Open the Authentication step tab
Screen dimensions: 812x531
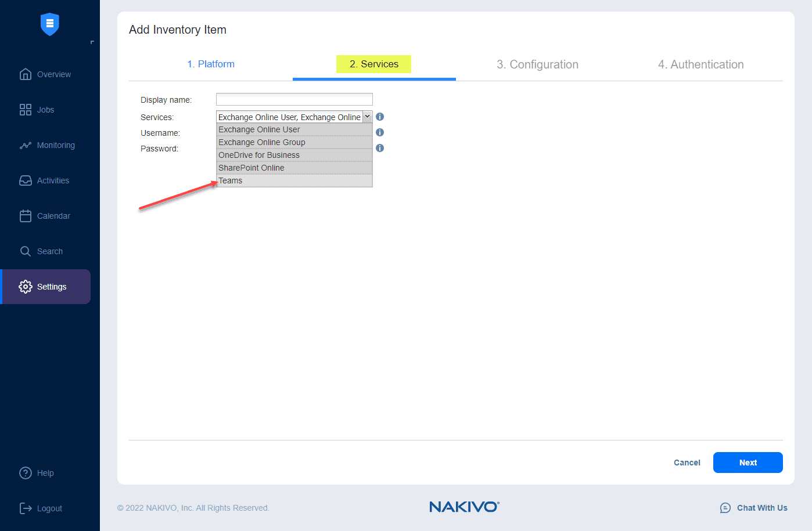pyautogui.click(x=700, y=64)
